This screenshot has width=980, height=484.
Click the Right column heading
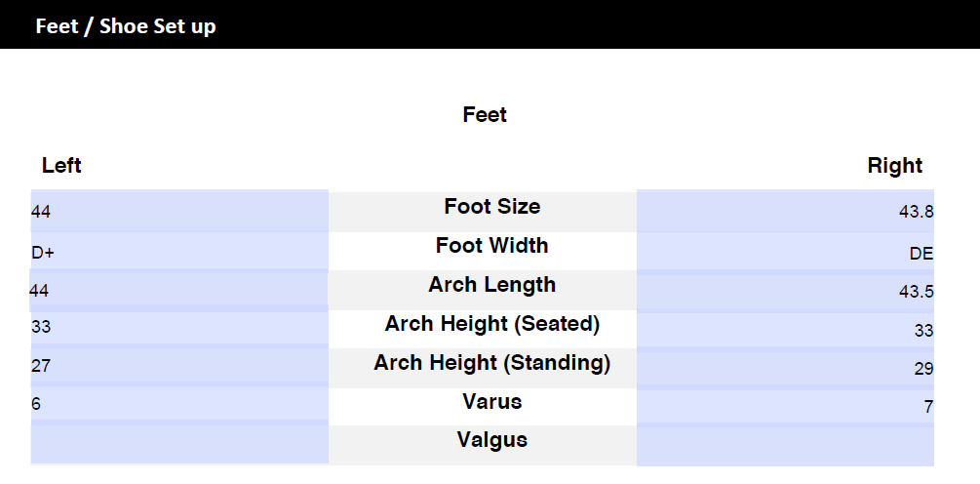tap(895, 166)
